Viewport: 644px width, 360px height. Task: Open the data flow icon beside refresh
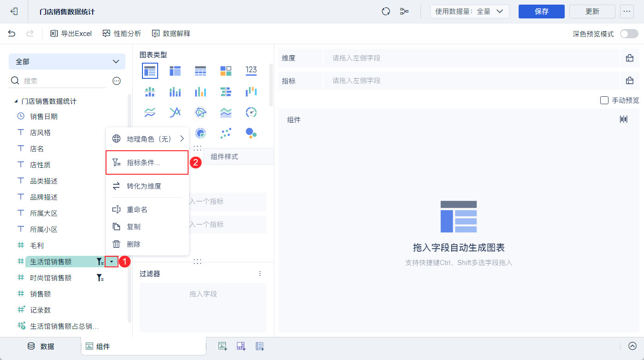[x=404, y=12]
